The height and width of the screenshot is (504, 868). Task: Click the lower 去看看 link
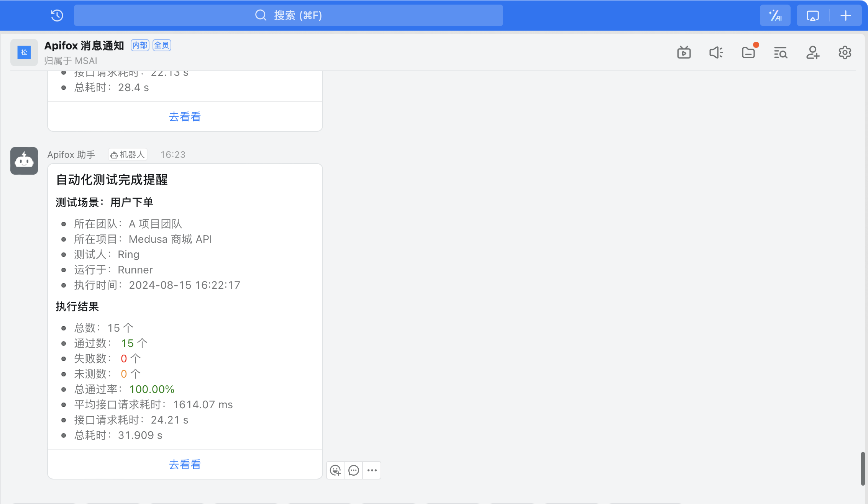(x=185, y=464)
